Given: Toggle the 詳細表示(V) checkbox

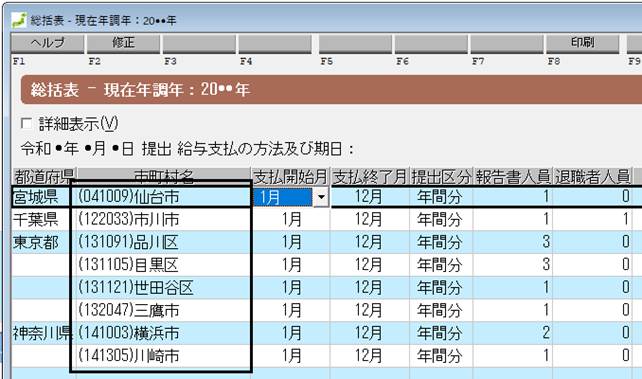Looking at the screenshot, I should (x=26, y=124).
